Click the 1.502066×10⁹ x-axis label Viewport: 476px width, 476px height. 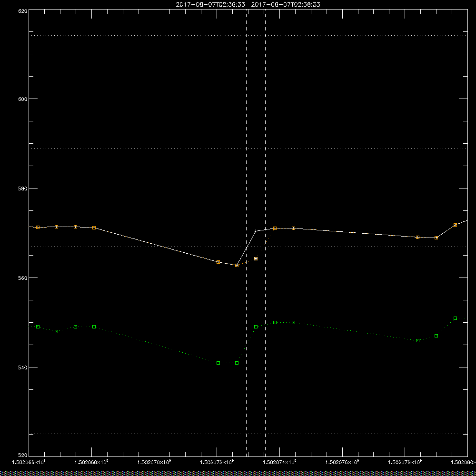click(29, 462)
